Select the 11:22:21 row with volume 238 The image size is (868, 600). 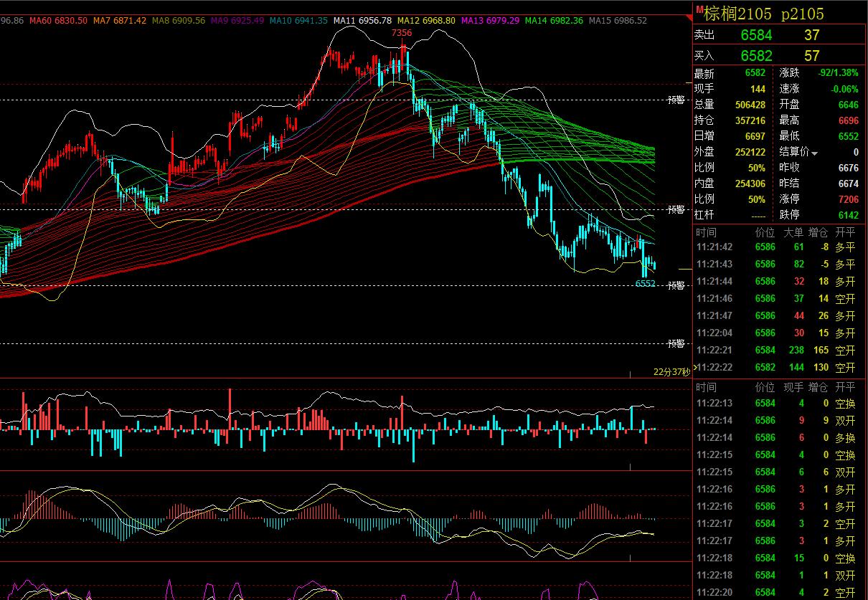(780, 350)
